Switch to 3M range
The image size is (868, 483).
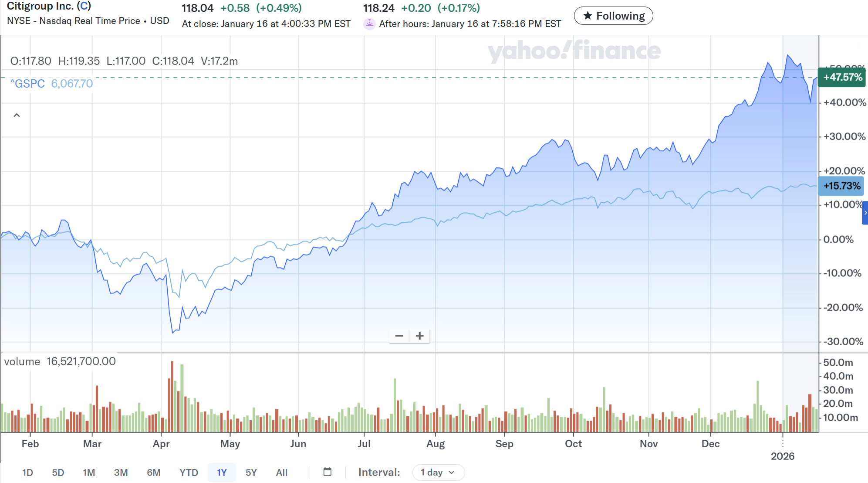click(x=121, y=473)
